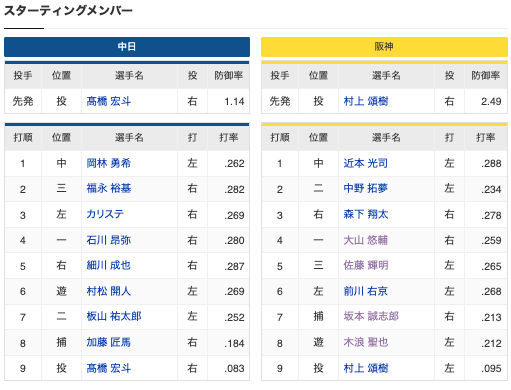This screenshot has width=511, height=390.
Task: Click batting average .083 in 中日 table
Action: tap(234, 369)
